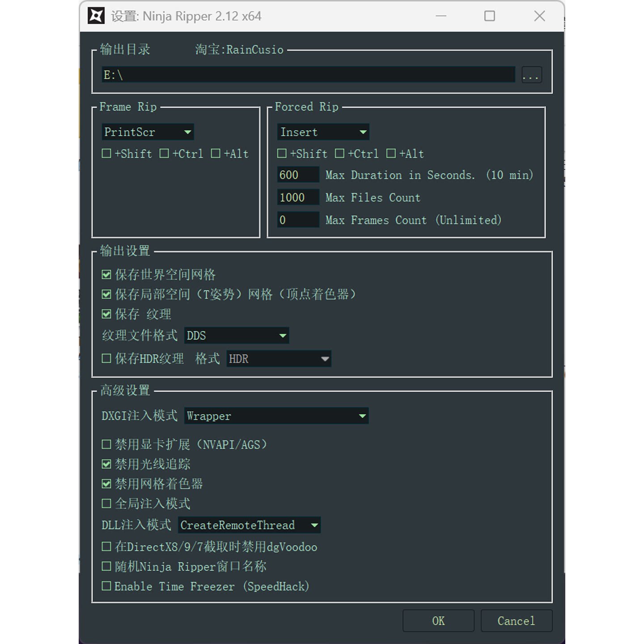Check 禁用显卡扩展（NVAPI/AGS） option
644x644 pixels.
[106, 444]
